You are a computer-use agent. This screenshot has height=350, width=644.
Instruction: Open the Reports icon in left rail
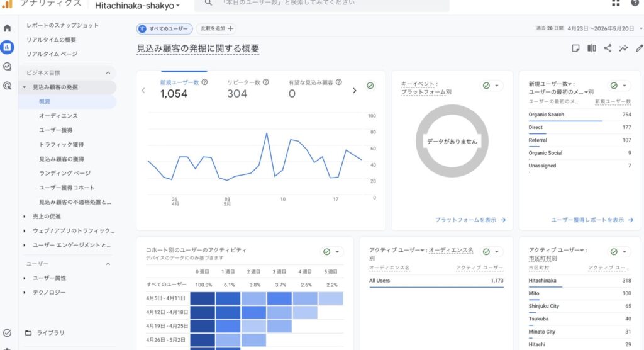click(x=7, y=47)
